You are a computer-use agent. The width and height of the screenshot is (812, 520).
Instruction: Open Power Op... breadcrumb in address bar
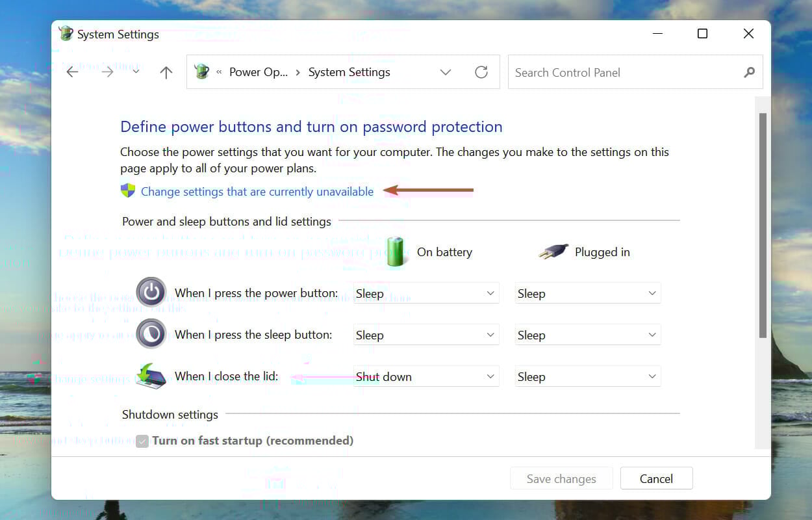click(x=259, y=72)
